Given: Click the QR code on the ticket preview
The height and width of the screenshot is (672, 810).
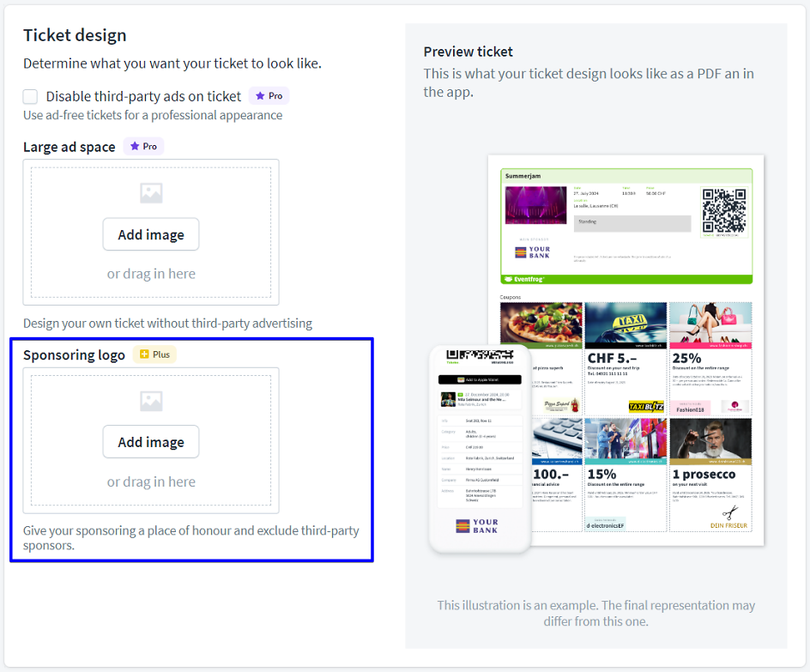Looking at the screenshot, I should click(x=723, y=211).
